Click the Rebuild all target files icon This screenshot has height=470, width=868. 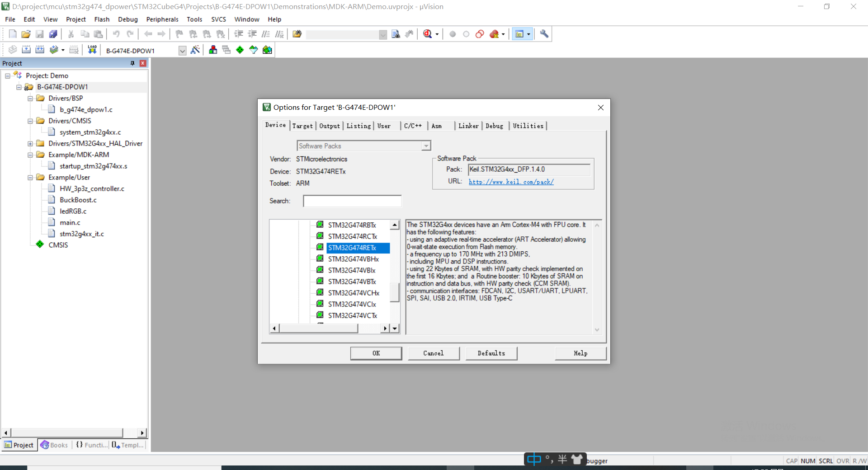click(40, 50)
